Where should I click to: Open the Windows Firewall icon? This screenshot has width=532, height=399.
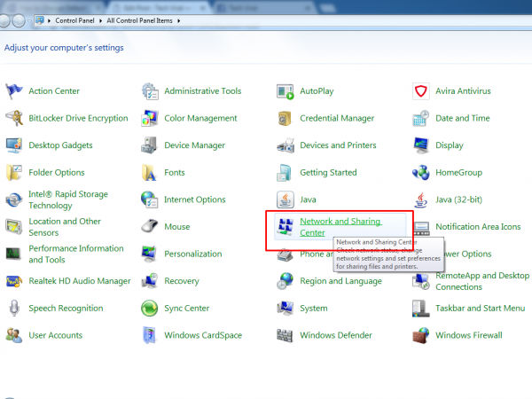(421, 335)
